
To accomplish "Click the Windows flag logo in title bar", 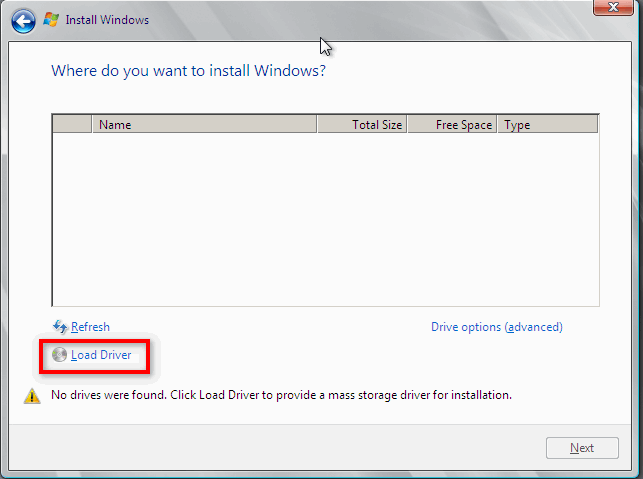I will pos(51,20).
